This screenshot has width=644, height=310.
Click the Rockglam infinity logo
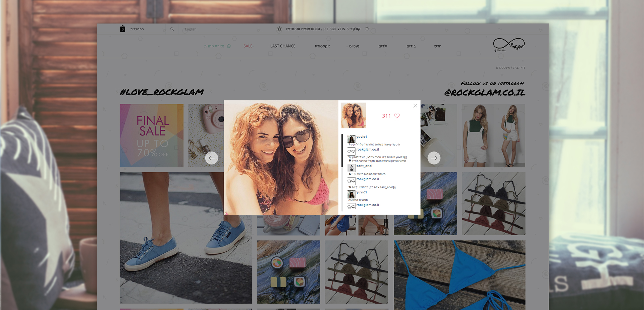(x=508, y=45)
